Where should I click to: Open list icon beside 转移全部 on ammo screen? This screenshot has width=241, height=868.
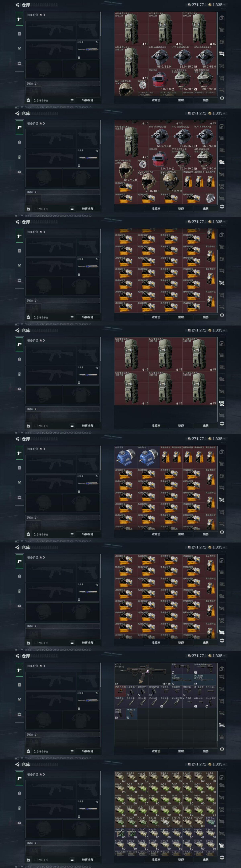coord(72,860)
